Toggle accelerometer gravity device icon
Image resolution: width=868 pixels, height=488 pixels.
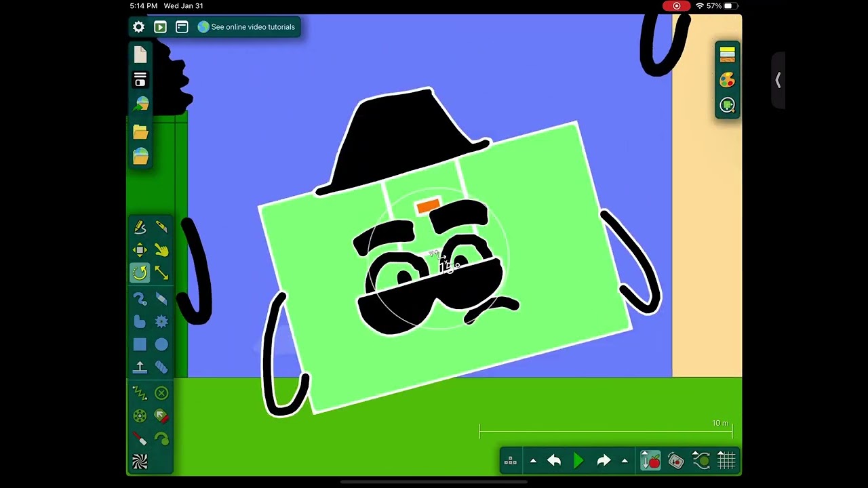(x=676, y=462)
